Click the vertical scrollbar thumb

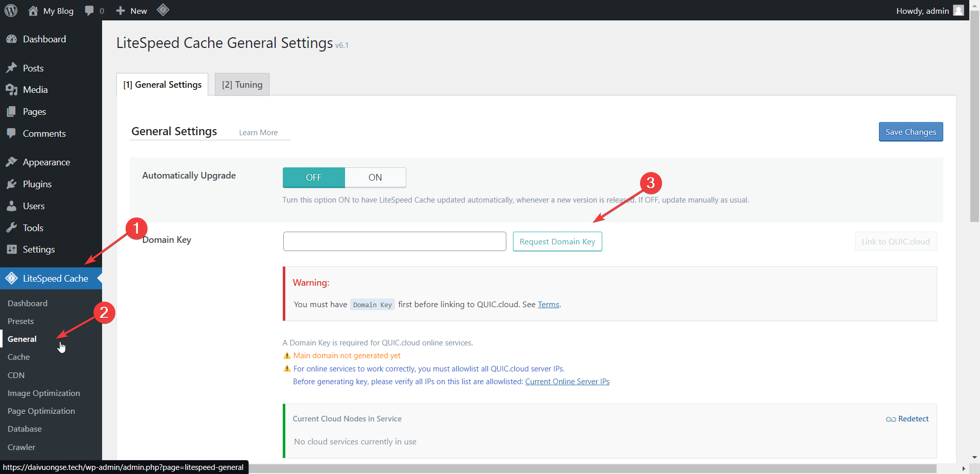(x=974, y=117)
